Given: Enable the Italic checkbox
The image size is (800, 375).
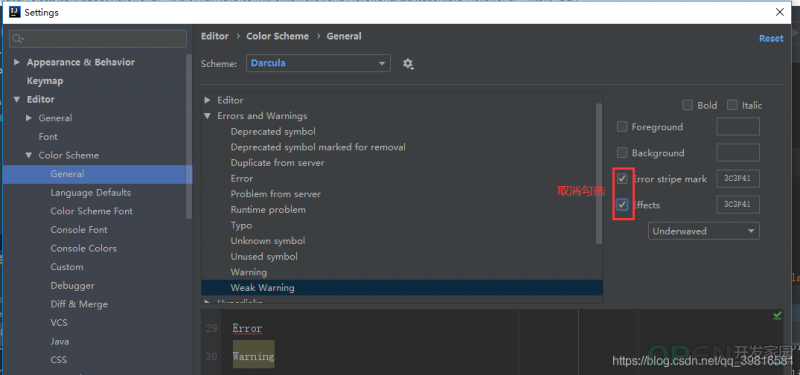Looking at the screenshot, I should [732, 105].
